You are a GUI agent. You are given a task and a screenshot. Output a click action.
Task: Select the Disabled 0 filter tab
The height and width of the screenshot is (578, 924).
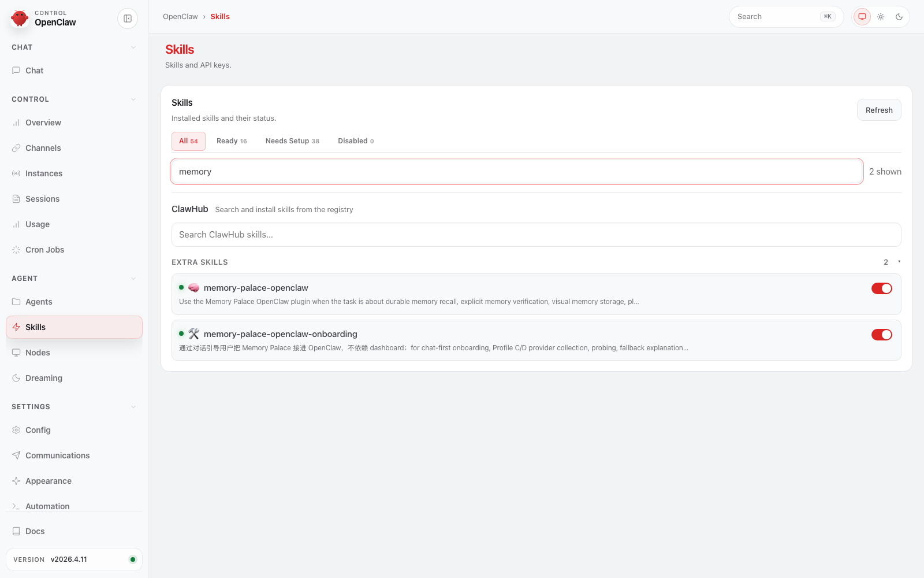pos(356,141)
